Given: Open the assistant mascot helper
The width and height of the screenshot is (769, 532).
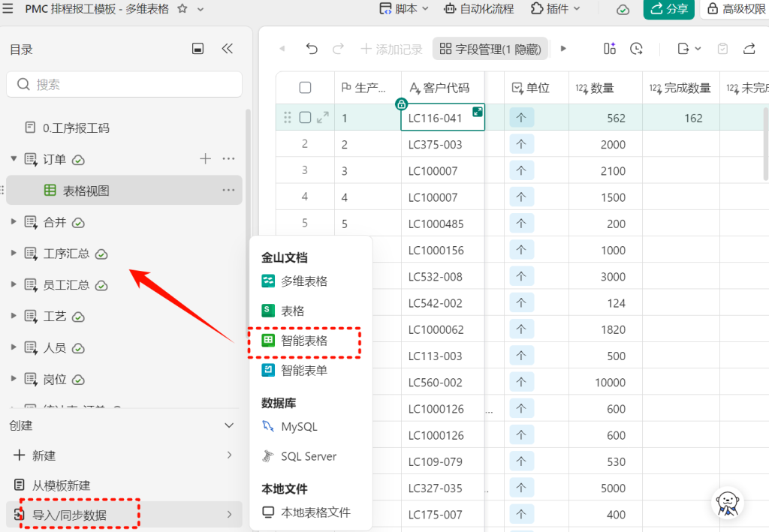Looking at the screenshot, I should point(728,503).
